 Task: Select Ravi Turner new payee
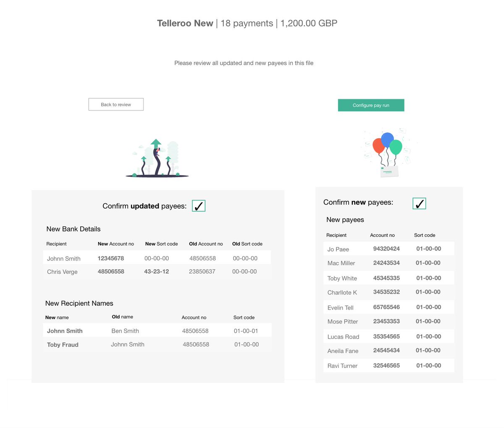point(389,365)
